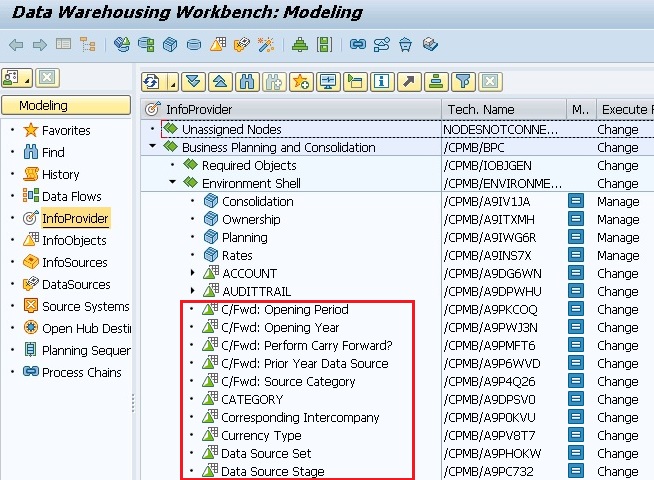The width and height of the screenshot is (654, 480).
Task: Click the magic wand wizard icon
Action: [266, 44]
